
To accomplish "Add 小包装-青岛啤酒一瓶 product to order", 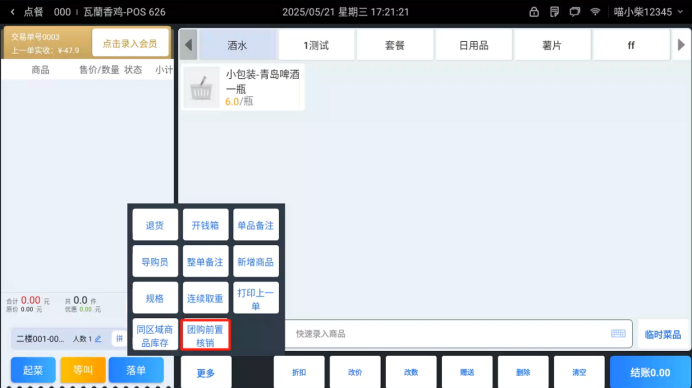I will click(242, 87).
